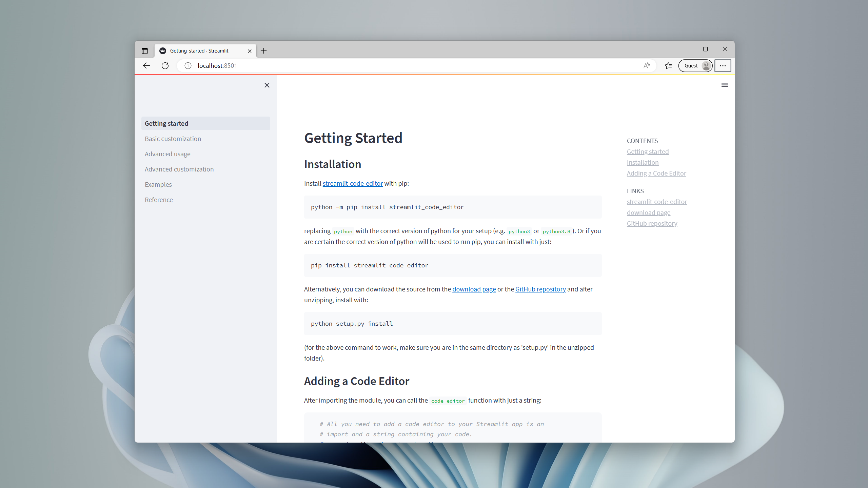Close the Streamlit sidebar with X icon
Viewport: 868px width, 488px height.
tap(267, 85)
